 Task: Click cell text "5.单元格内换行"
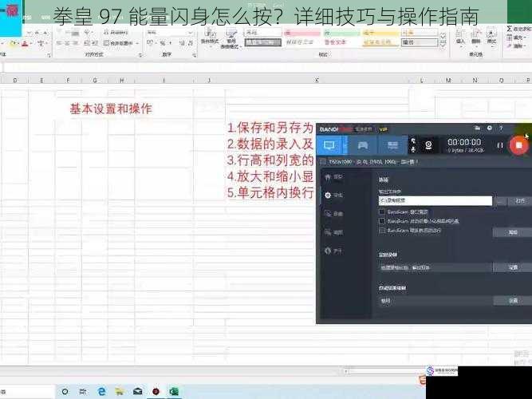pos(270,193)
